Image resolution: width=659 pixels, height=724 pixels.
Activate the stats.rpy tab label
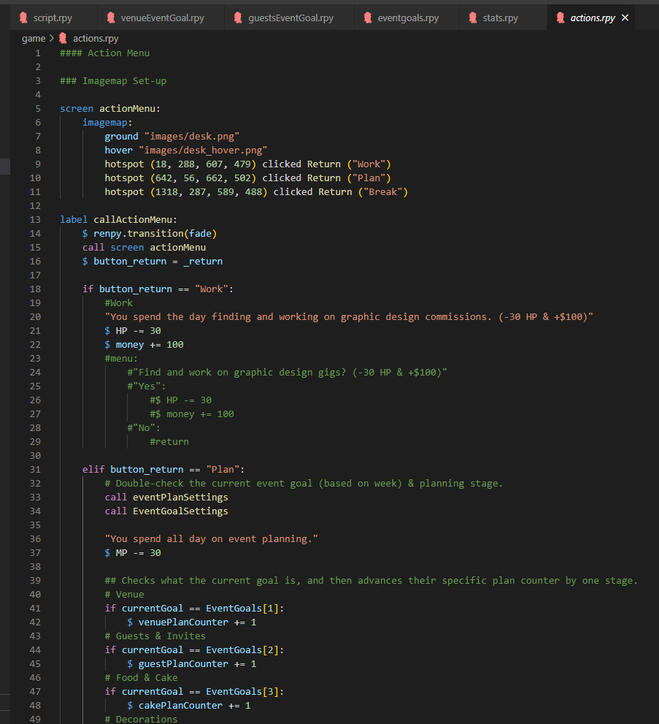click(500, 18)
